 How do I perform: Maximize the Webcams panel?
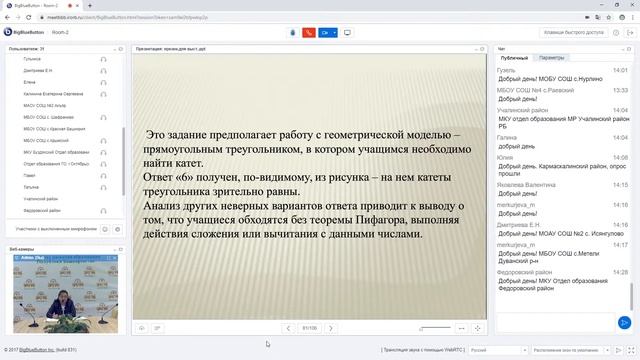click(121, 249)
